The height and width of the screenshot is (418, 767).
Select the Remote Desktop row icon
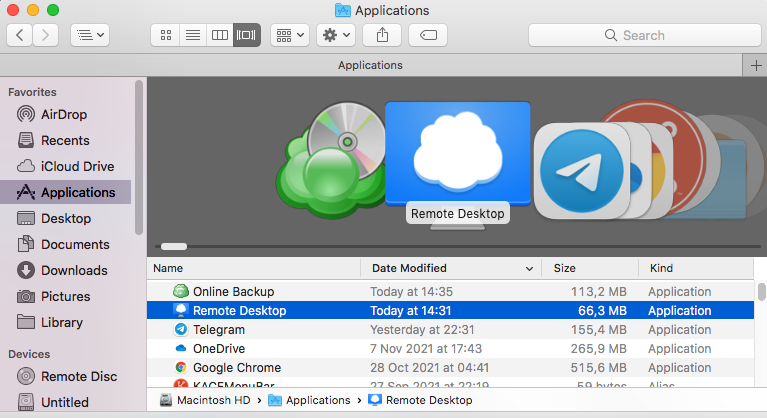(180, 310)
